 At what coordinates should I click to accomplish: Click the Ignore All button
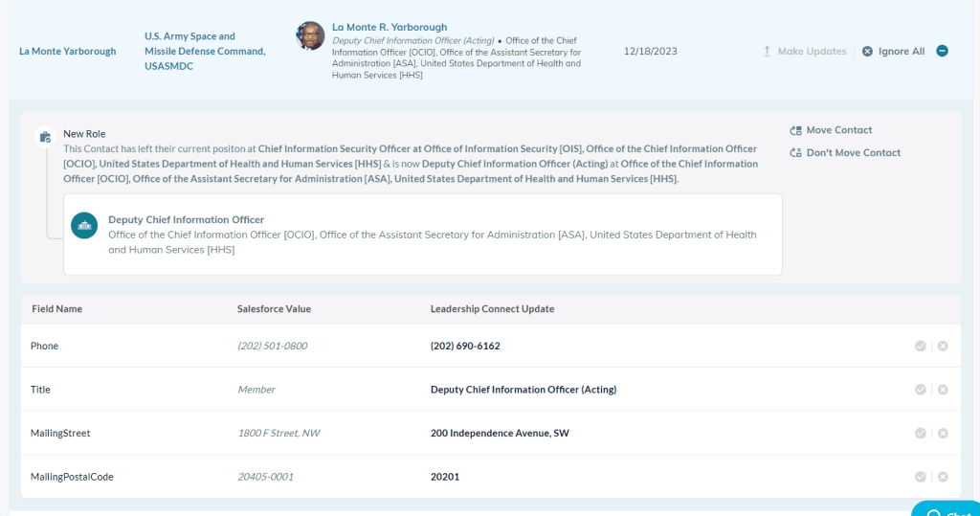click(893, 52)
